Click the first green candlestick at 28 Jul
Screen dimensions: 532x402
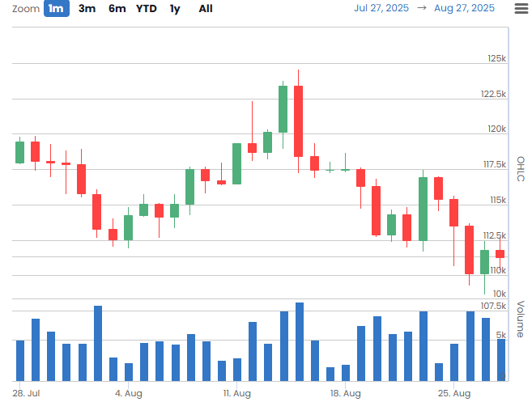[19, 152]
